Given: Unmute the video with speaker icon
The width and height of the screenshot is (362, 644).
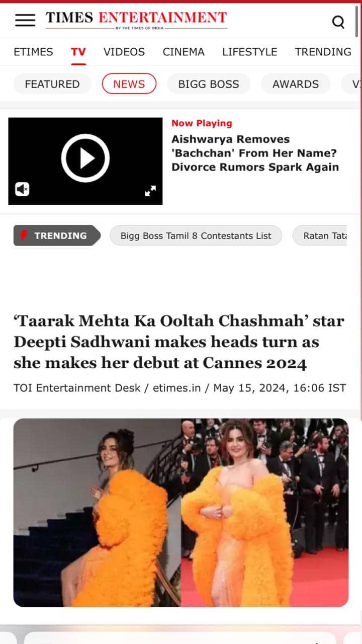Looking at the screenshot, I should tap(22, 189).
